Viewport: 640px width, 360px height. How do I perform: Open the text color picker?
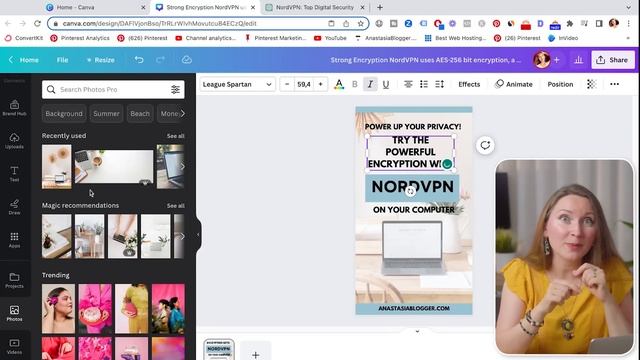click(339, 84)
